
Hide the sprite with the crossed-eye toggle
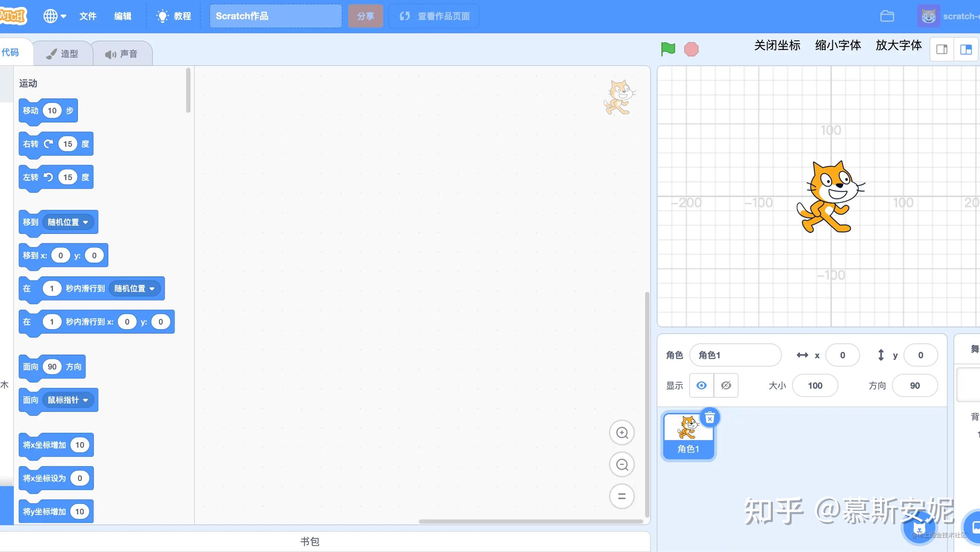point(726,385)
